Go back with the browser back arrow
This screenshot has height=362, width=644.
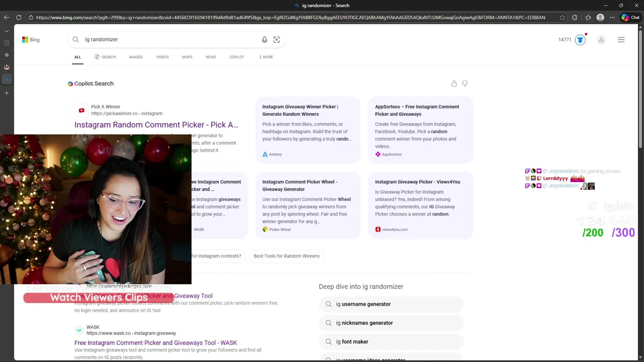(7, 18)
